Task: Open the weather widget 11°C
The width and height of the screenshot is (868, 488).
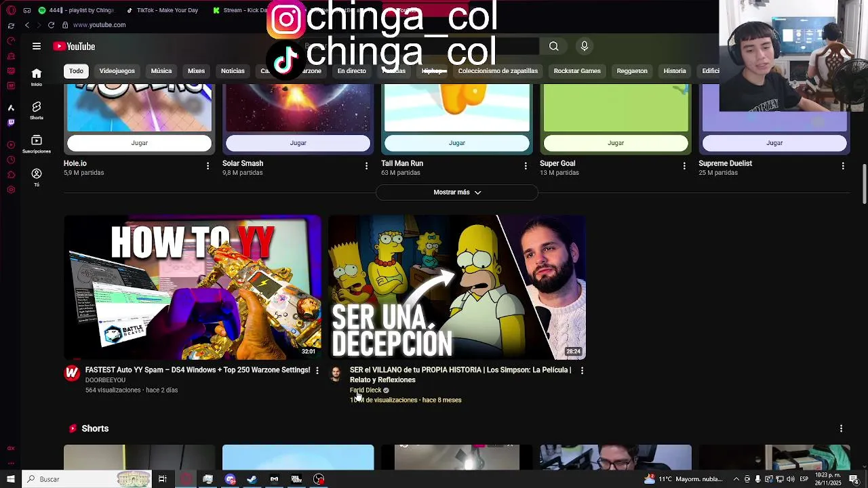Action: [684, 479]
